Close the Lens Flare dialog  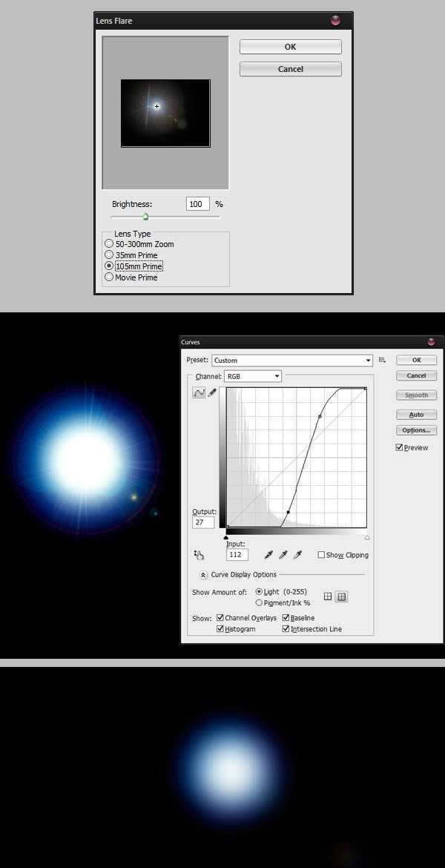click(335, 21)
